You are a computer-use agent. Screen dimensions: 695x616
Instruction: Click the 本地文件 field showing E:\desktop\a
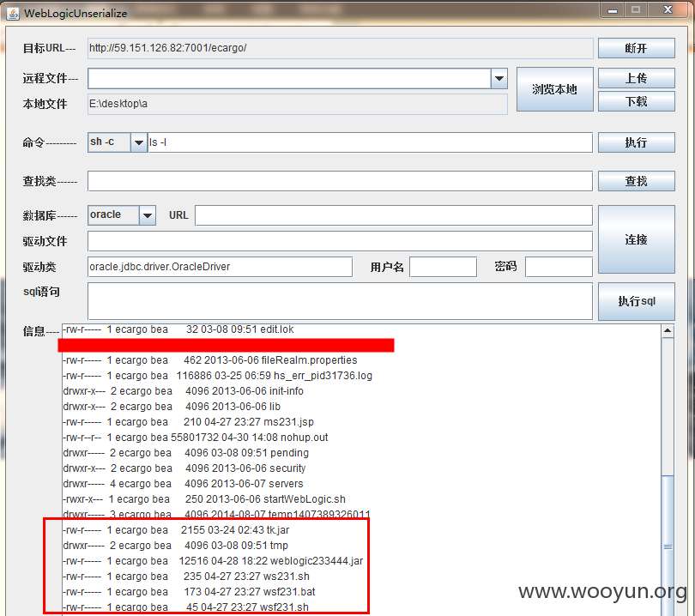click(298, 104)
